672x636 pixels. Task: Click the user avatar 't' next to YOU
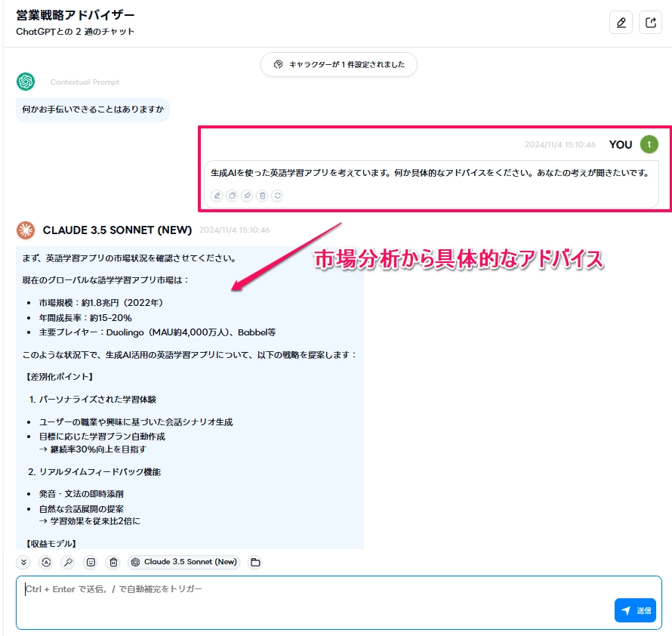click(649, 144)
